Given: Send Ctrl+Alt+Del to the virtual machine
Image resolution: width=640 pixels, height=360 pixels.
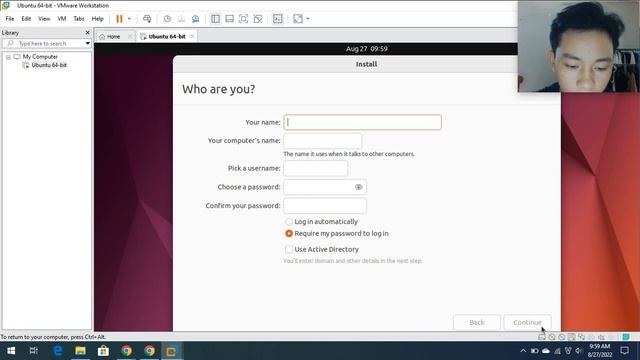Looking at the screenshot, I should tap(147, 19).
